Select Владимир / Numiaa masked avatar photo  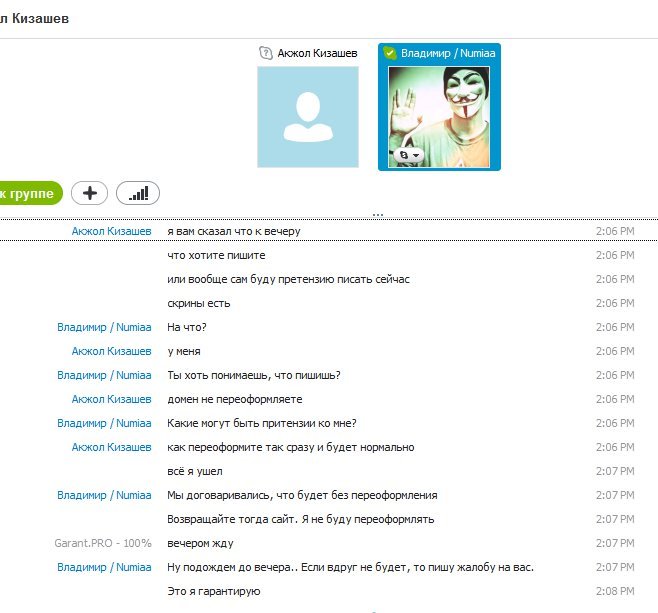pos(439,117)
